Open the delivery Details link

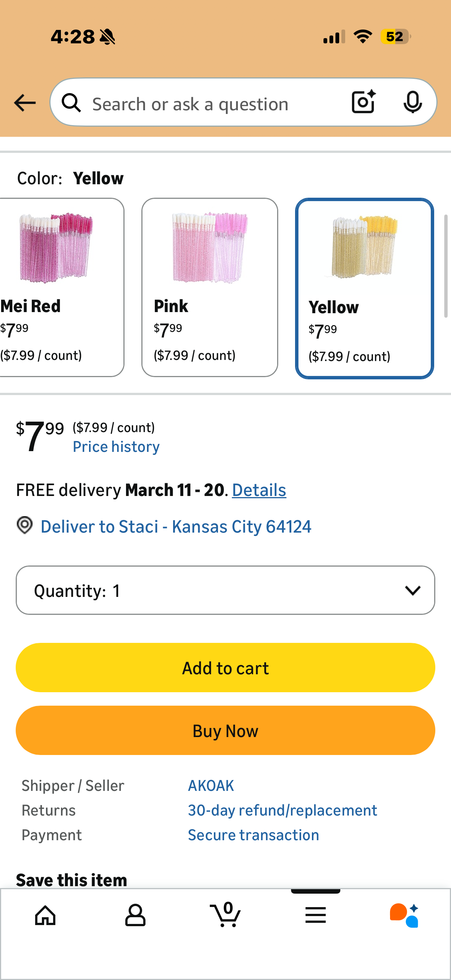[x=259, y=490]
